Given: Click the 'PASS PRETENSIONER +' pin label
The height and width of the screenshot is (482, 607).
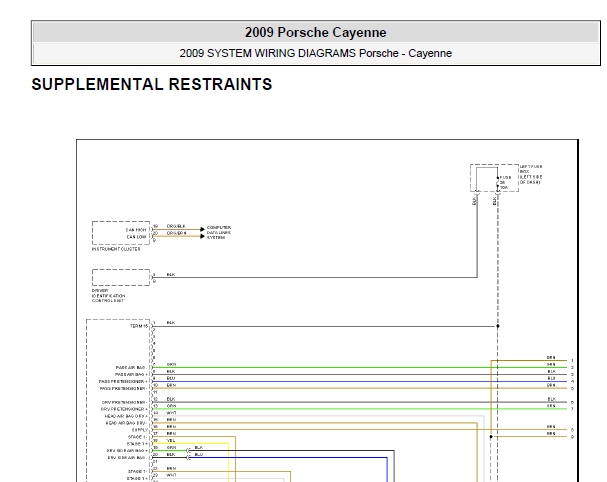Looking at the screenshot, I should click(x=123, y=381).
